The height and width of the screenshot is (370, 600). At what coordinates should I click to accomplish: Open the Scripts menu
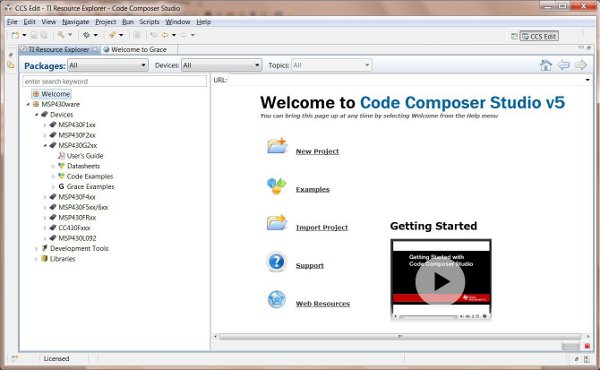coord(149,22)
